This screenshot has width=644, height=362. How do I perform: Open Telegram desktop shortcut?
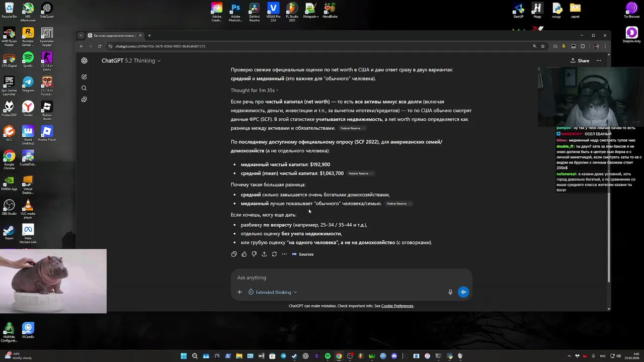(28, 83)
